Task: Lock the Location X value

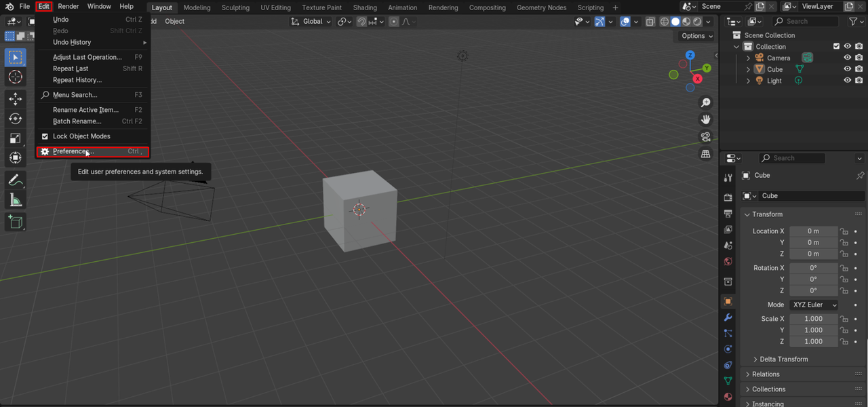Action: (x=844, y=231)
